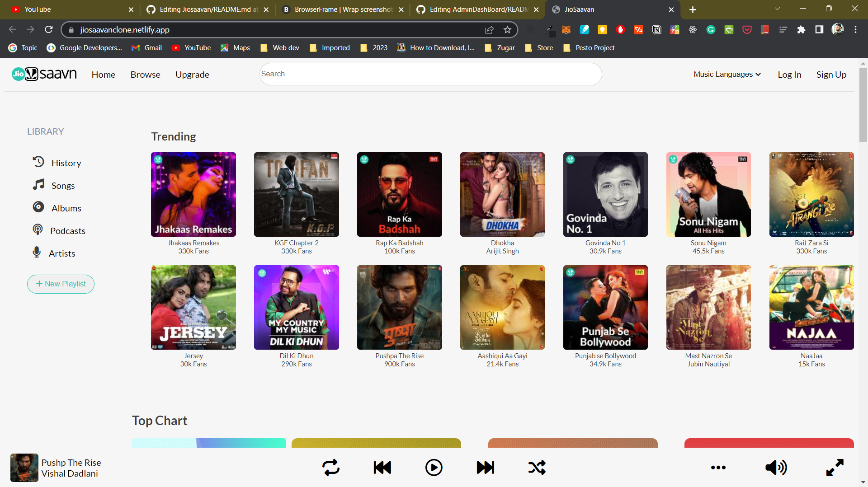Expand Chrome extensions menu

(802, 30)
